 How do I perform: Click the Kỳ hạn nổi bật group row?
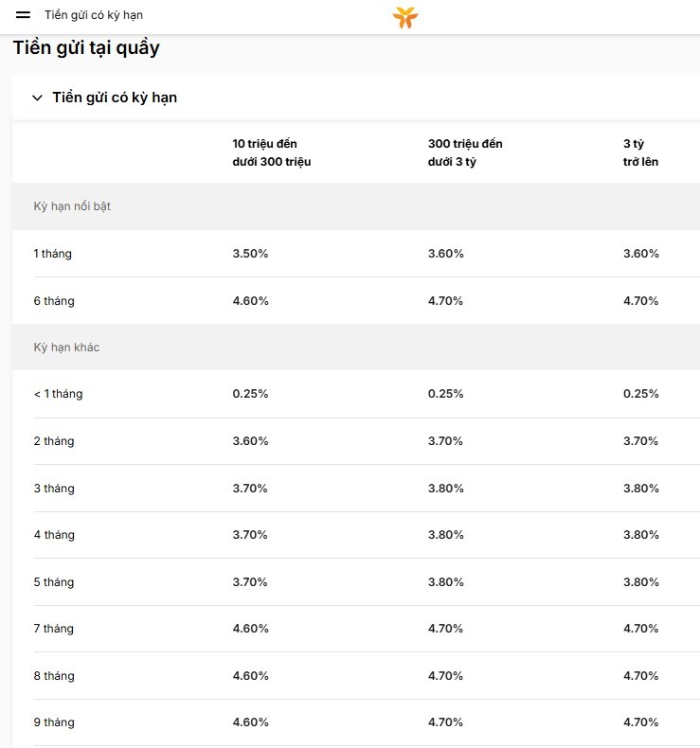coord(356,206)
